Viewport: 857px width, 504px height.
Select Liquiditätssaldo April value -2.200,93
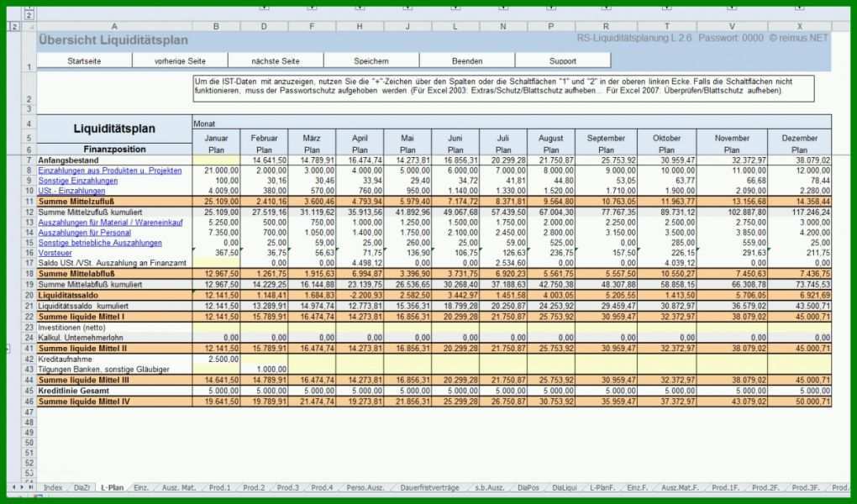[360, 296]
